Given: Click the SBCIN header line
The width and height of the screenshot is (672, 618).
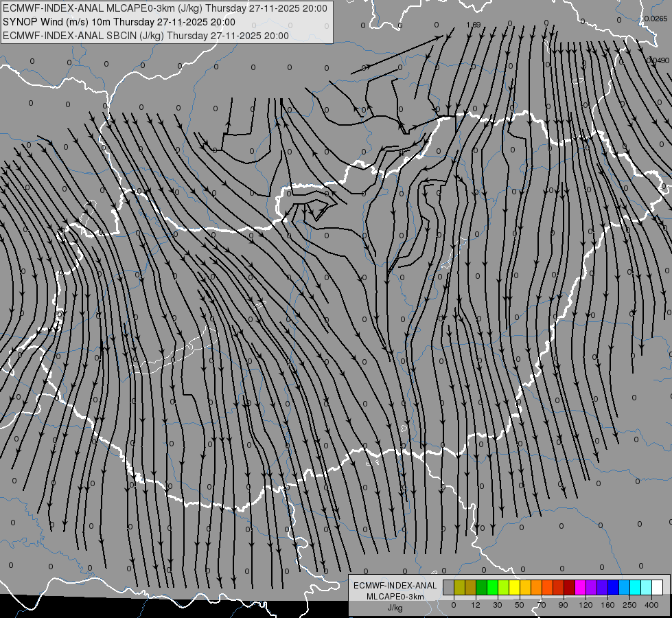Looking at the screenshot, I should pos(146,36).
